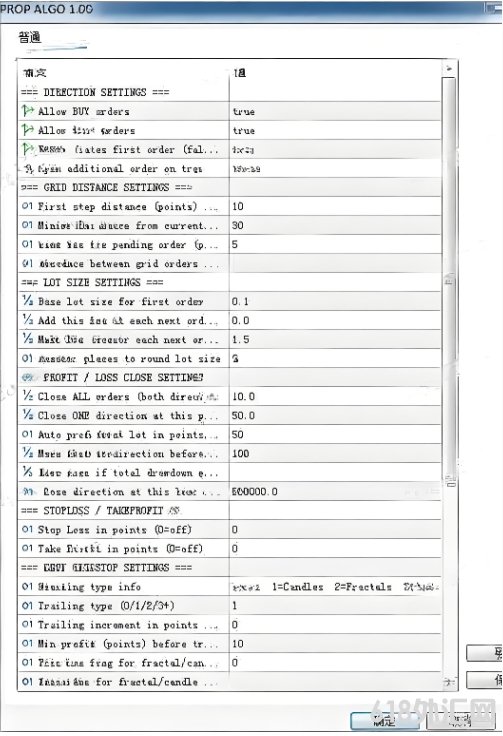The image size is (503, 736).
Task: Click the icon beside 'additional order on tre...'
Action: point(29,169)
